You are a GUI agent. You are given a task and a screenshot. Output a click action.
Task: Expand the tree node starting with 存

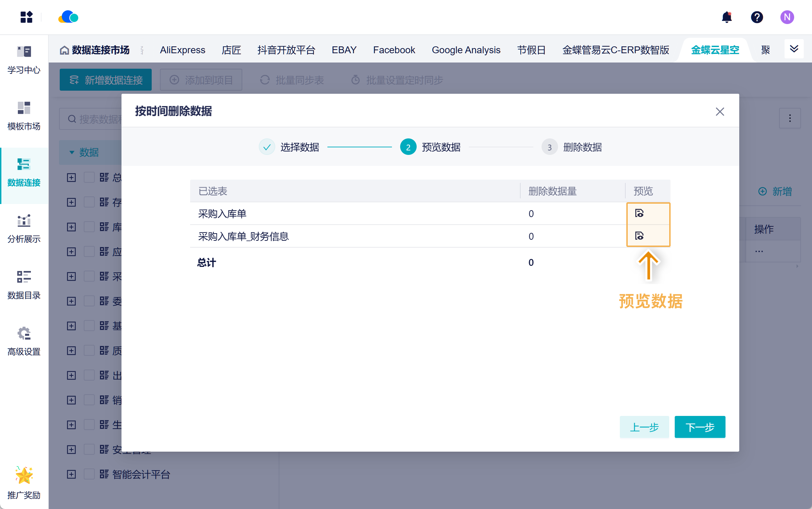tap(71, 202)
